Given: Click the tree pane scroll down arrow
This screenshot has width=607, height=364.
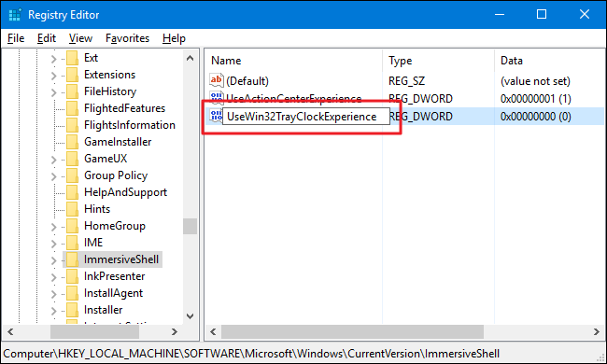Looking at the screenshot, I should pos(190,316).
